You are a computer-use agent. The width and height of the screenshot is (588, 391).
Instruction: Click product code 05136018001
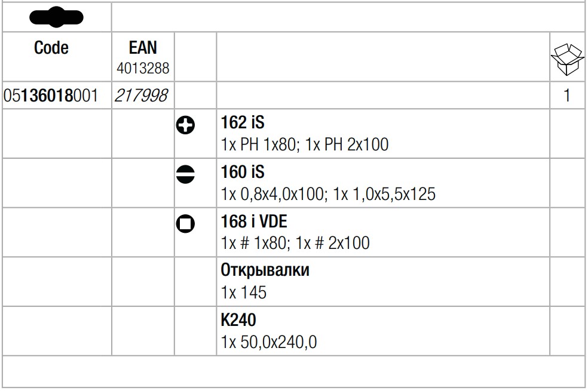51,96
